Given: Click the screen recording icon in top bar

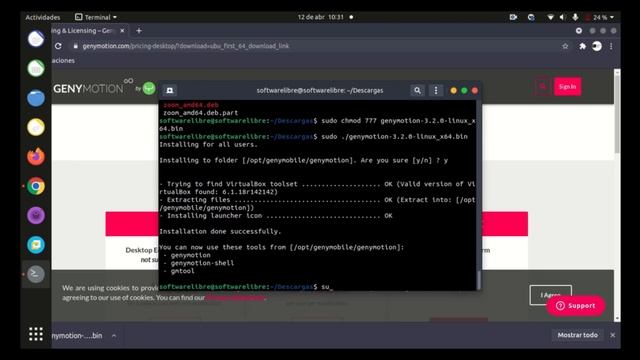Looking at the screenshot, I should tap(513, 17).
